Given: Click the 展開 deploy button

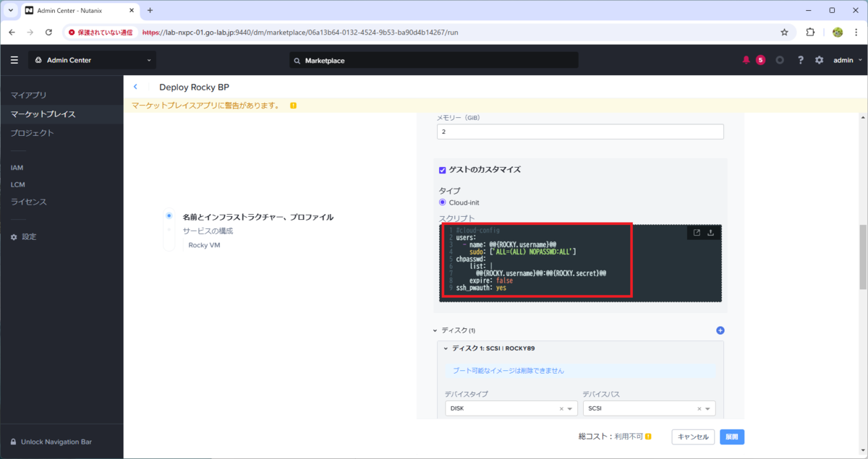Looking at the screenshot, I should click(732, 437).
